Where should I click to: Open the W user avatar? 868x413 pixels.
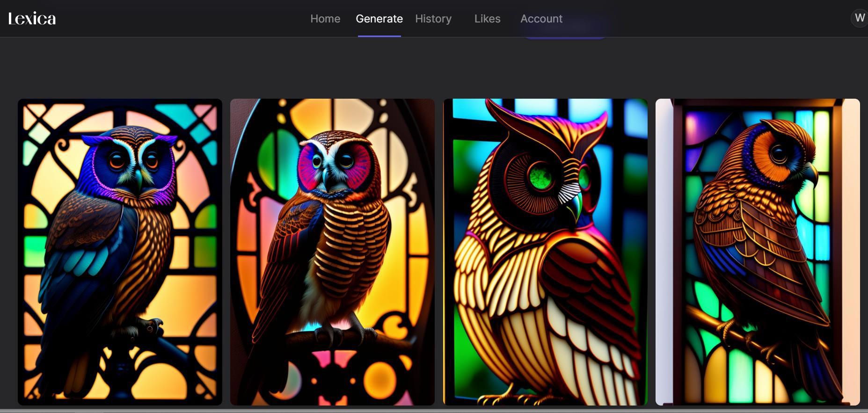tap(860, 18)
